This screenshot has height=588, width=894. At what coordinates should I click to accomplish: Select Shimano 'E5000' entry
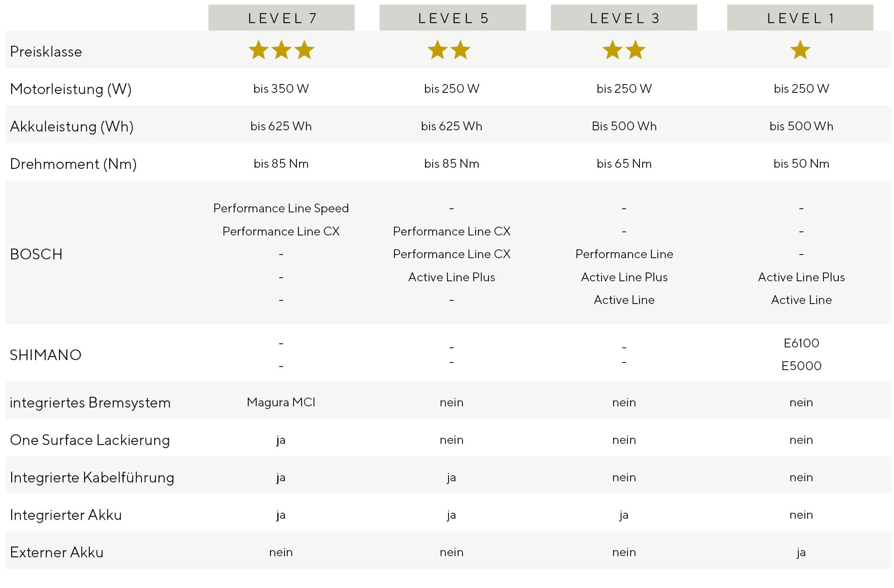[801, 366]
